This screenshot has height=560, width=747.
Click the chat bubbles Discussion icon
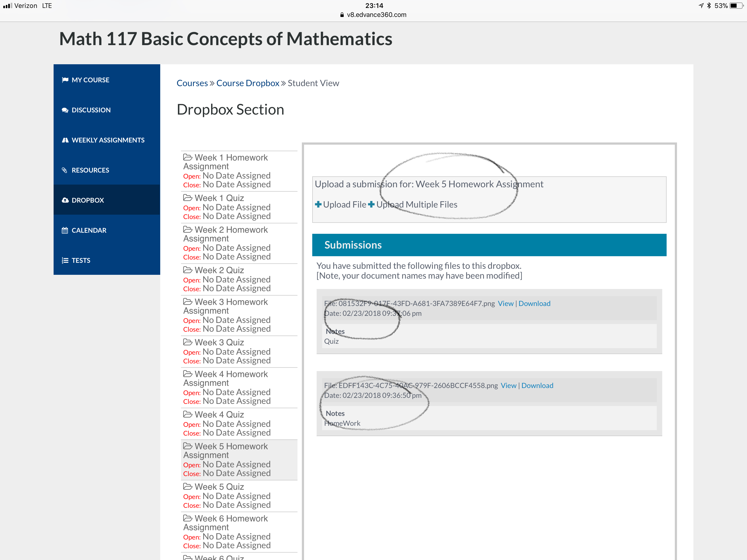(x=65, y=110)
